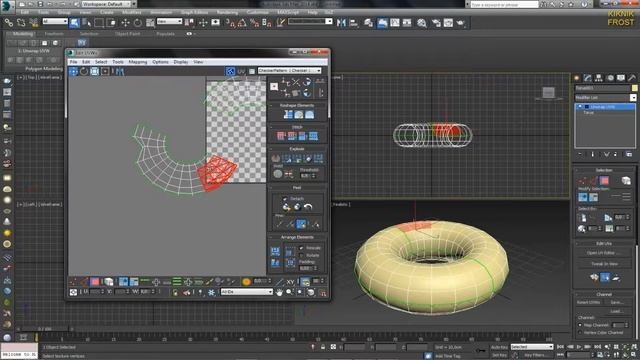The height and width of the screenshot is (360, 640).
Task: Open the Mapping menu in Edit UVWs
Action: pos(138,62)
